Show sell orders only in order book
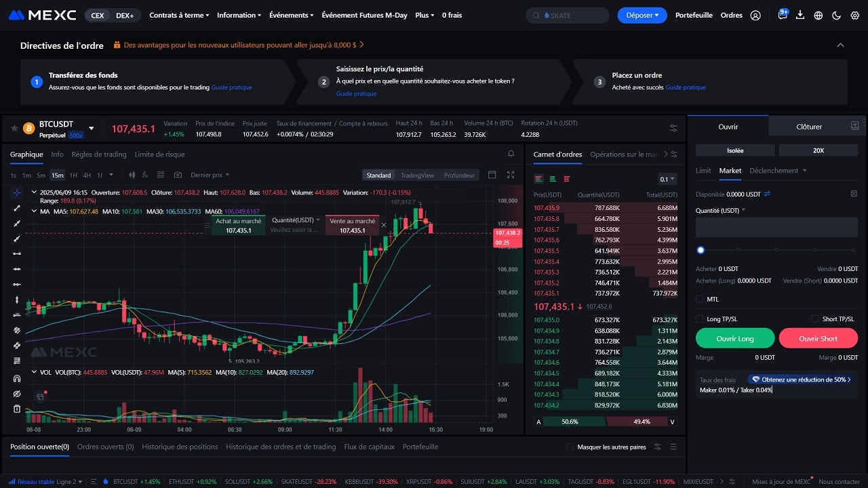Viewport: 868px width, 488px height. (567, 179)
